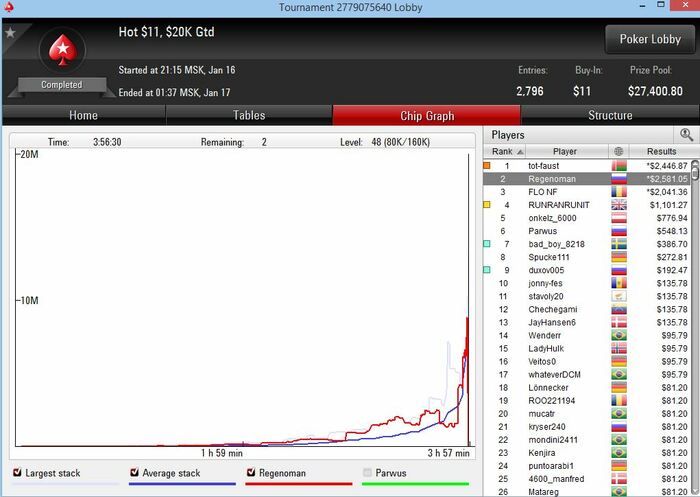This screenshot has height=497, width=700.
Task: Click the flag icon for onkelz_6000
Action: coord(619,218)
